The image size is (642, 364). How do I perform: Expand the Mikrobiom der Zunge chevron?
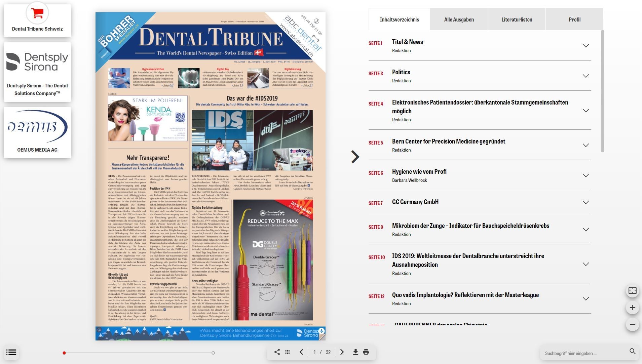pyautogui.click(x=586, y=230)
